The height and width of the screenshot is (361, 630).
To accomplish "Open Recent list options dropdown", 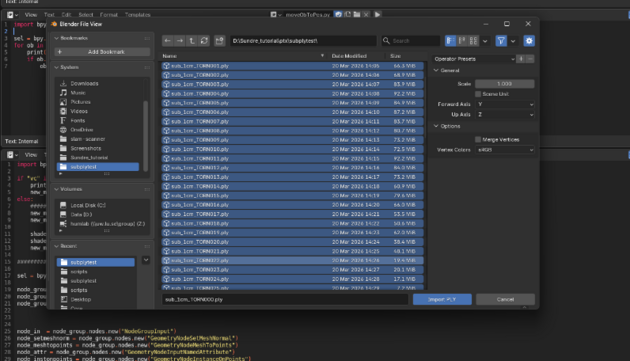I will [146, 260].
